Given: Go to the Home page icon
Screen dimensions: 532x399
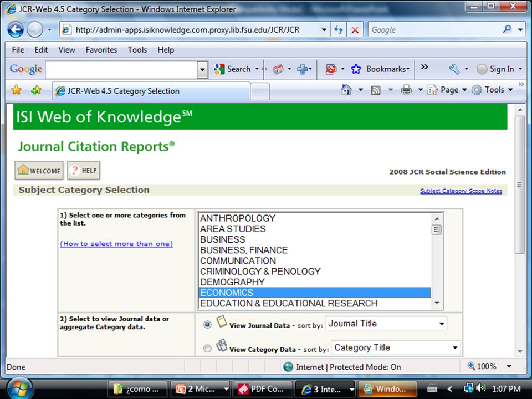Looking at the screenshot, I should (346, 90).
